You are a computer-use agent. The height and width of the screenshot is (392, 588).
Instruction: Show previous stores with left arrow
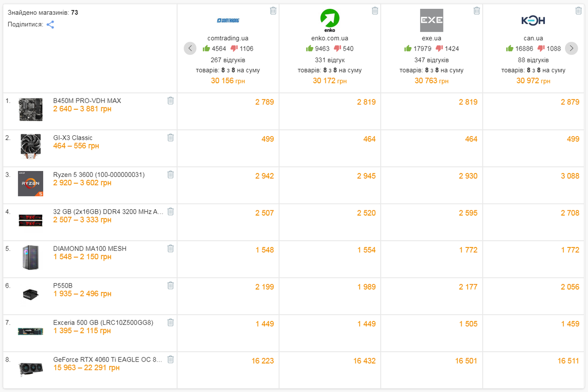coord(190,48)
